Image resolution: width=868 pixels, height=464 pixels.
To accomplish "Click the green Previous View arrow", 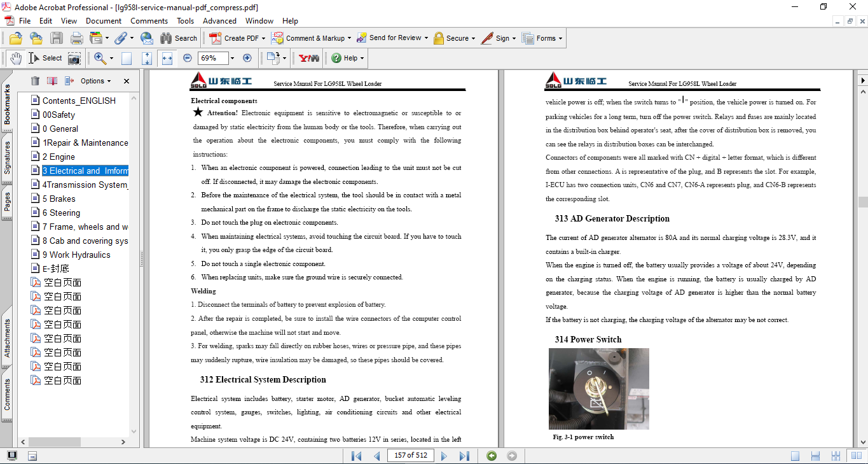I will pos(492,456).
